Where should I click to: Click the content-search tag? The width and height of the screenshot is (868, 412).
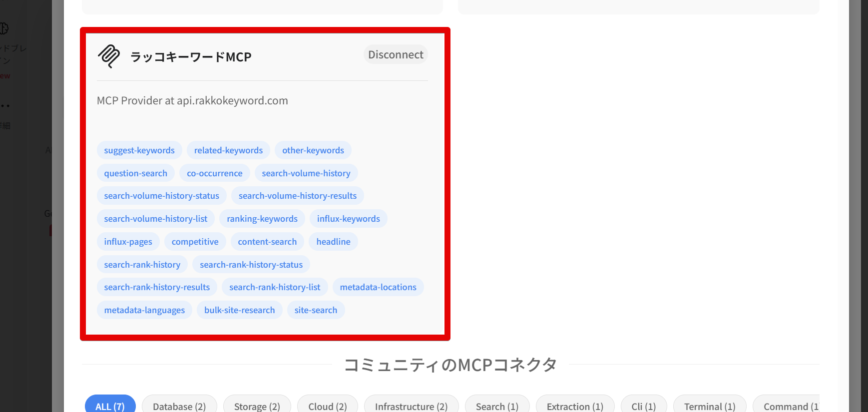pos(267,242)
